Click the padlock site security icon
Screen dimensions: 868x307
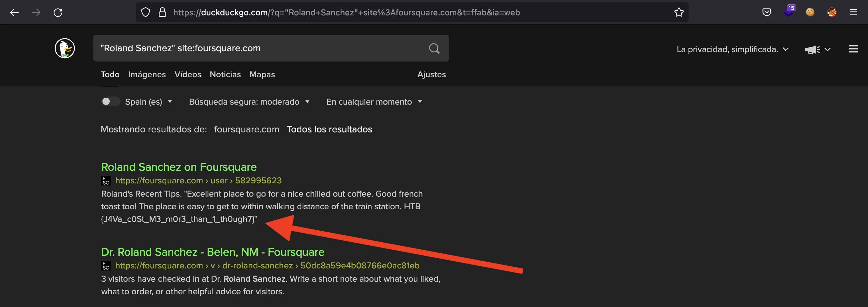(x=162, y=12)
